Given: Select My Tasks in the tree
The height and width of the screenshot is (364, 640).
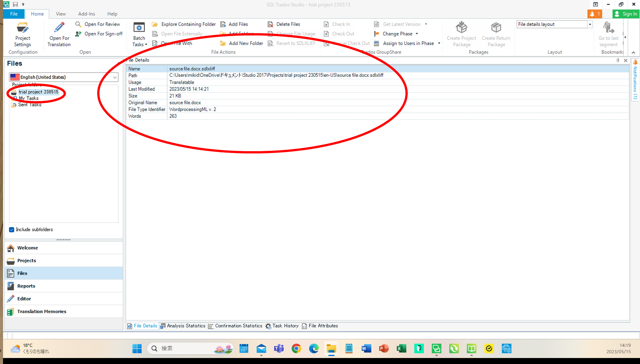Looking at the screenshot, I should pyautogui.click(x=29, y=98).
